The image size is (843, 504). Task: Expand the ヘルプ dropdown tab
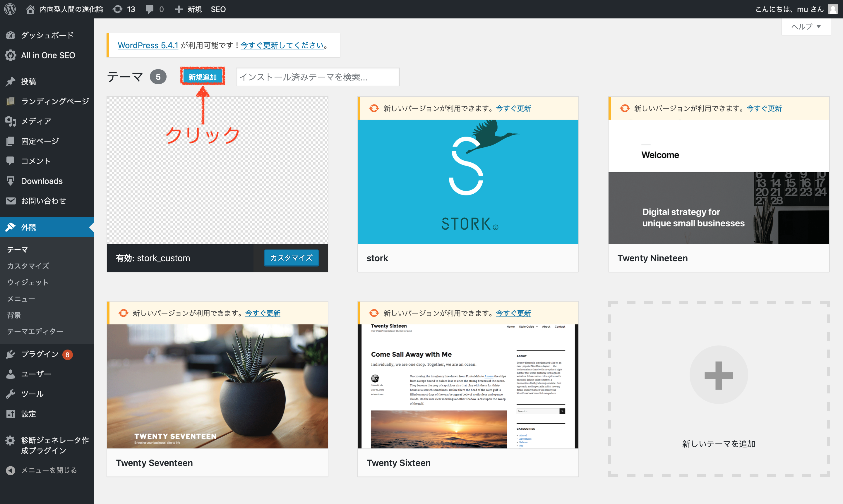(x=806, y=27)
